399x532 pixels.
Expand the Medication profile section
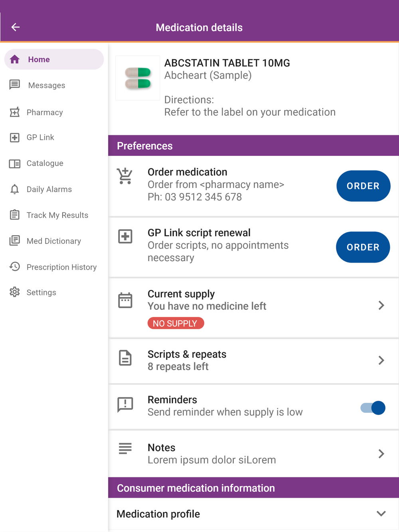point(253,514)
